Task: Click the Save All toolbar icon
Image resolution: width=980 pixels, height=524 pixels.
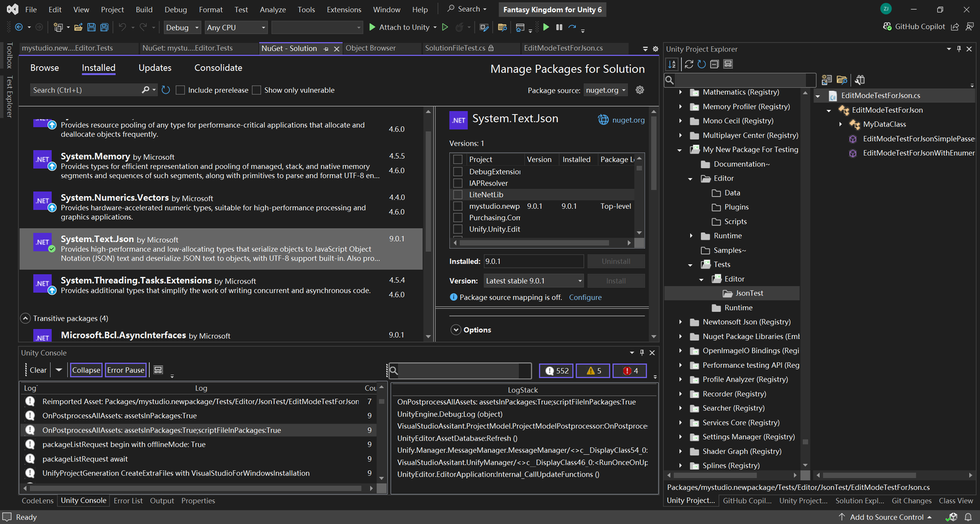Action: (x=104, y=28)
